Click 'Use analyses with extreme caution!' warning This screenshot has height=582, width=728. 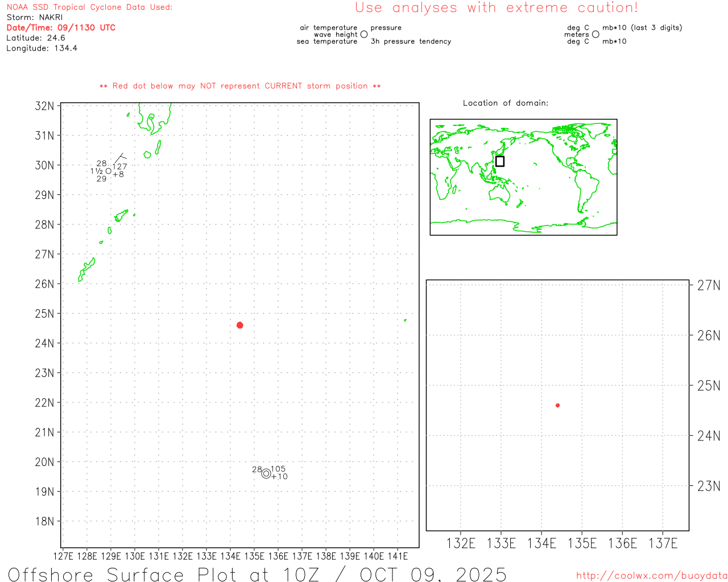pos(497,8)
